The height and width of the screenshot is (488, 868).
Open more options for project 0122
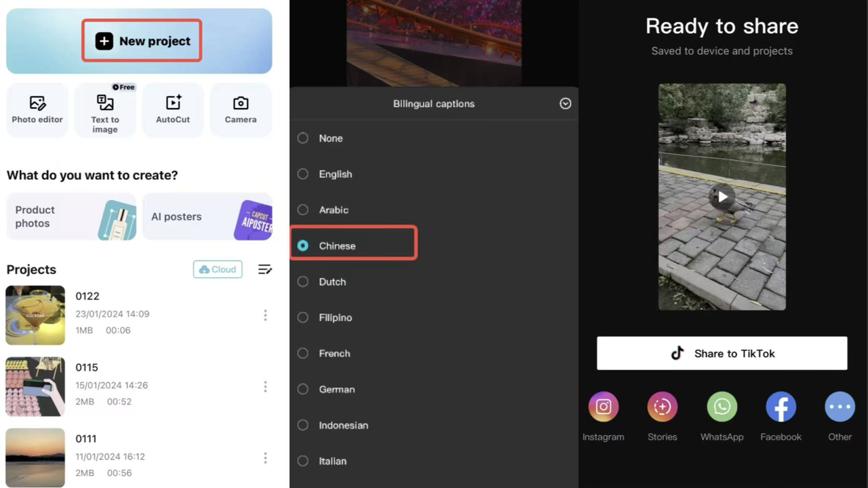265,316
